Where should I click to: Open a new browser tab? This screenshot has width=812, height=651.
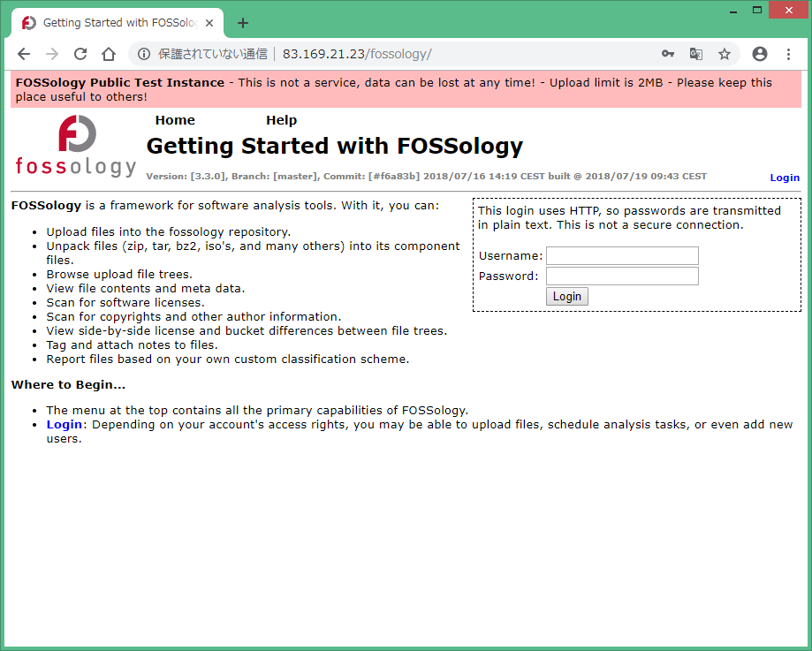(243, 23)
